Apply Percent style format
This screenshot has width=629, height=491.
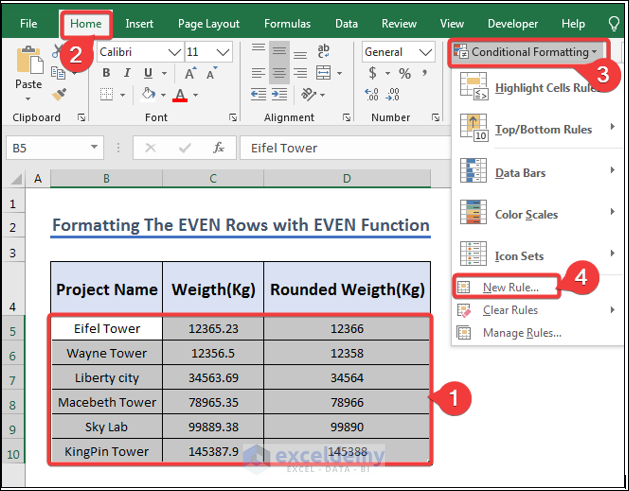click(405, 73)
